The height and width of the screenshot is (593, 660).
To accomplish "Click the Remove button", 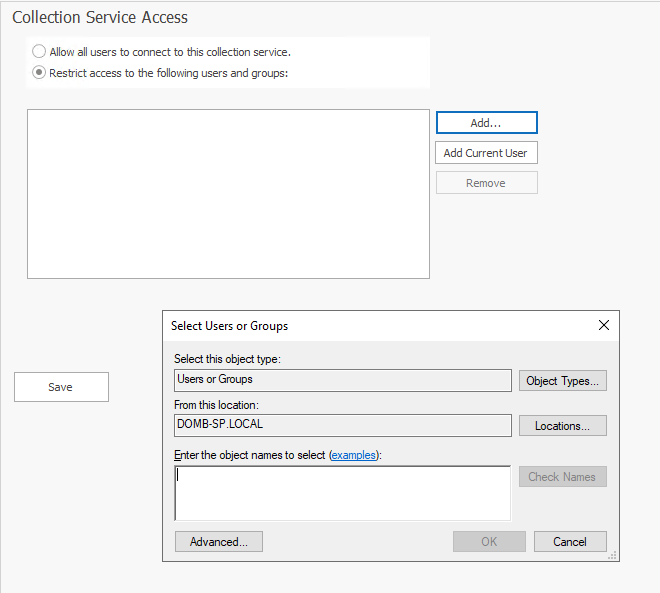I will [486, 183].
